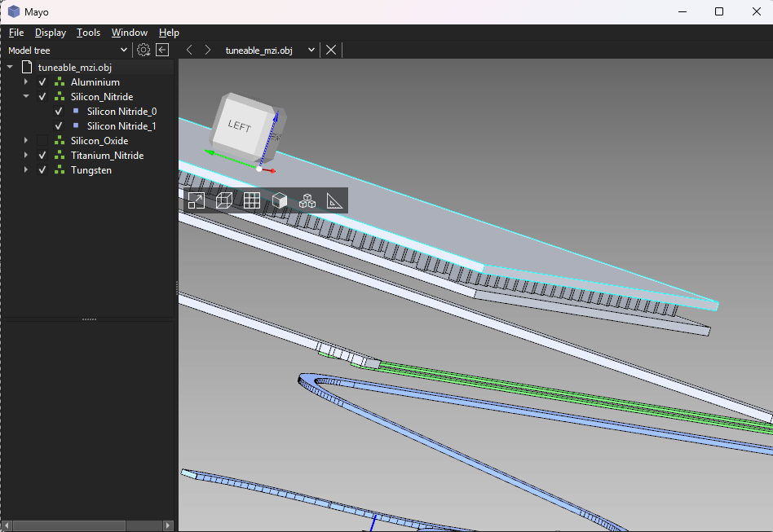Click the LEFT face of view cube

239,126
